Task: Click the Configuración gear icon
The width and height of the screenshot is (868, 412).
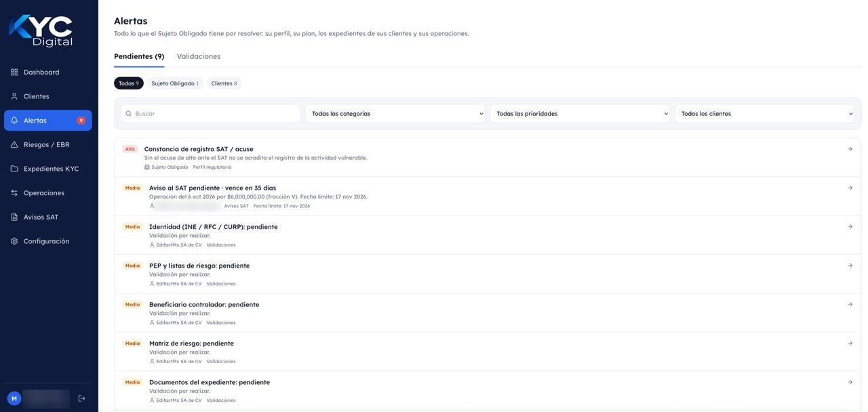Action: [x=14, y=241]
